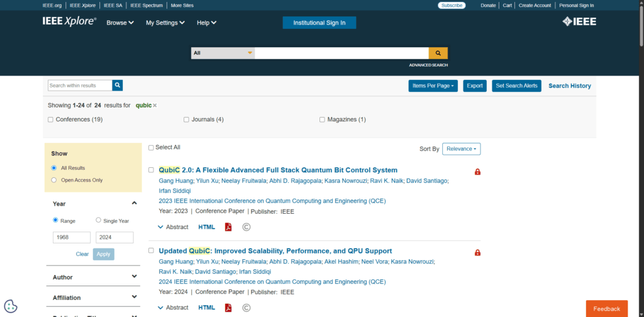Click the Search within results field
The width and height of the screenshot is (644, 317).
coord(80,86)
